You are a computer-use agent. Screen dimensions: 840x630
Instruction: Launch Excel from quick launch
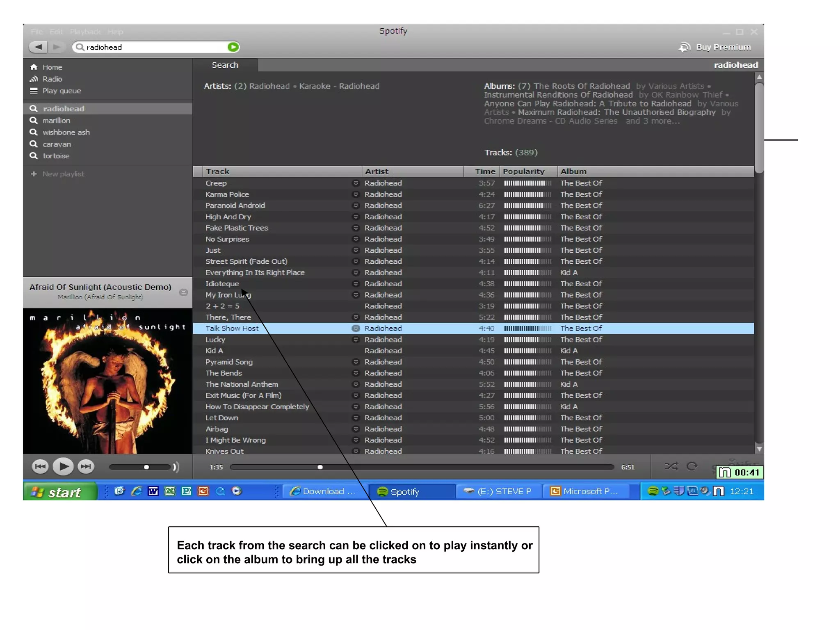coord(170,491)
